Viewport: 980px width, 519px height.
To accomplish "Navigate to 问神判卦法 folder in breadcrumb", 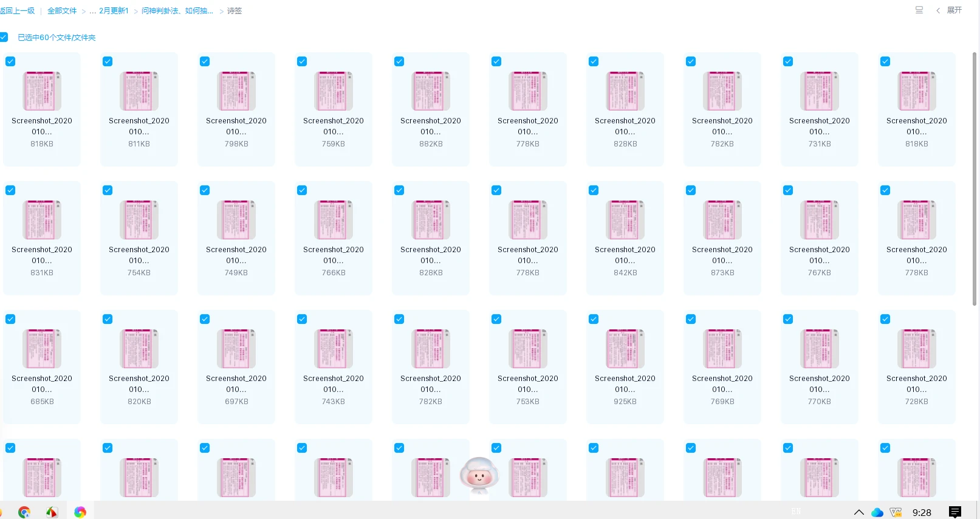I will (177, 11).
